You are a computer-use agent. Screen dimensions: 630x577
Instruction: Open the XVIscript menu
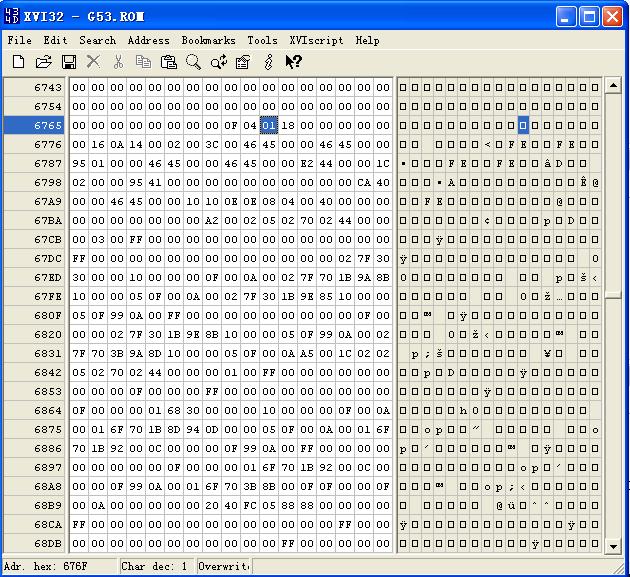316,40
